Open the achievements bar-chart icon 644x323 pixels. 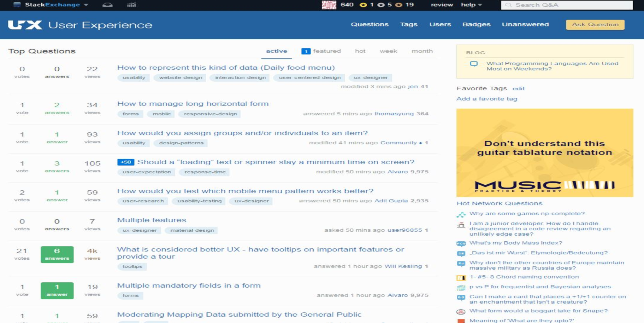click(x=131, y=5)
